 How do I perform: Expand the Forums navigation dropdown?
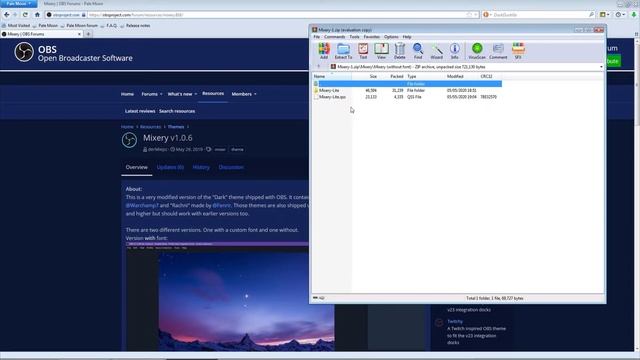(x=161, y=94)
